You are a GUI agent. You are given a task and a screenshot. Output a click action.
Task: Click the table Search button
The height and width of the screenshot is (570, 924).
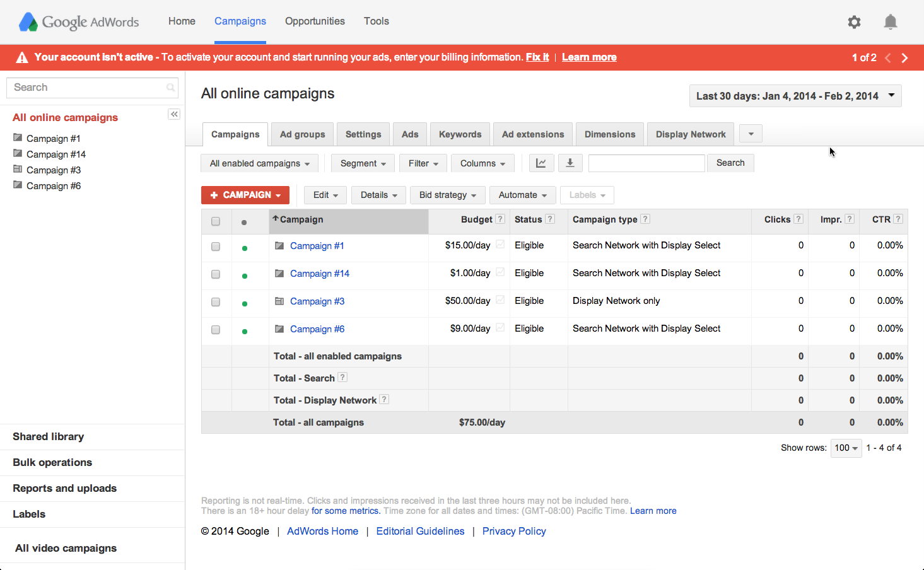tap(730, 163)
